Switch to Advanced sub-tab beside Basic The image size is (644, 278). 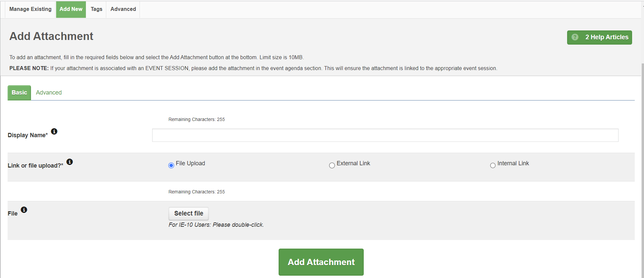[x=49, y=93]
